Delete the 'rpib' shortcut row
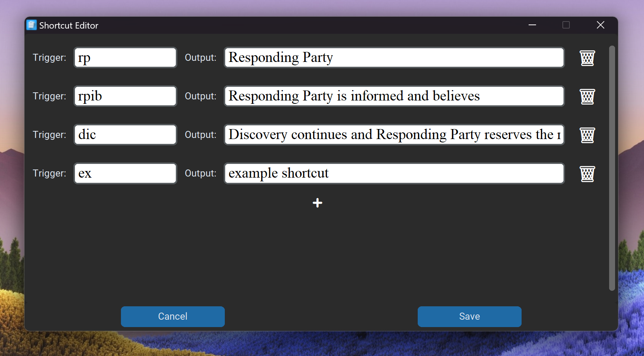This screenshot has height=356, width=644. click(x=587, y=96)
